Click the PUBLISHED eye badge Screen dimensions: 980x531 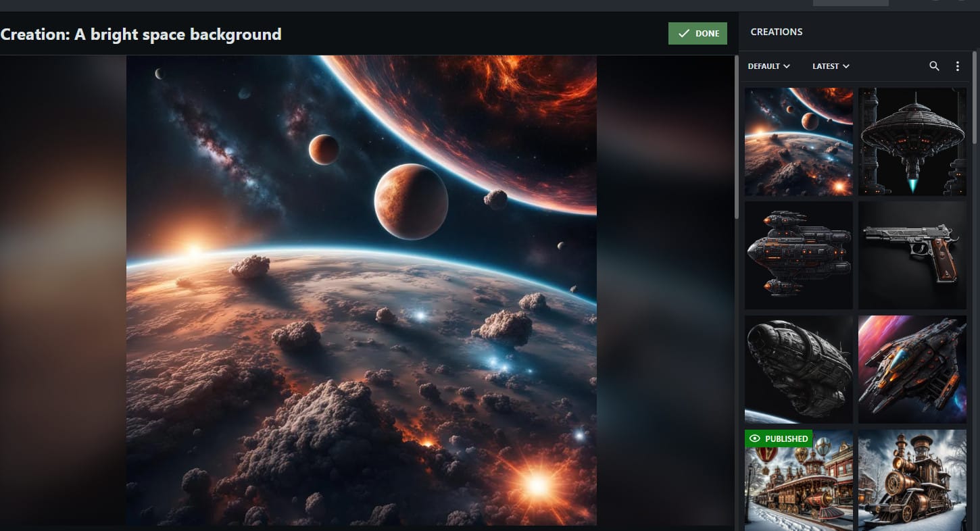779,439
